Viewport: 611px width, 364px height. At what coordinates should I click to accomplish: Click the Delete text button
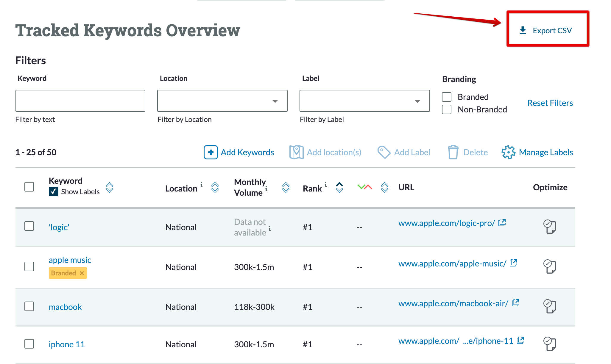(476, 152)
